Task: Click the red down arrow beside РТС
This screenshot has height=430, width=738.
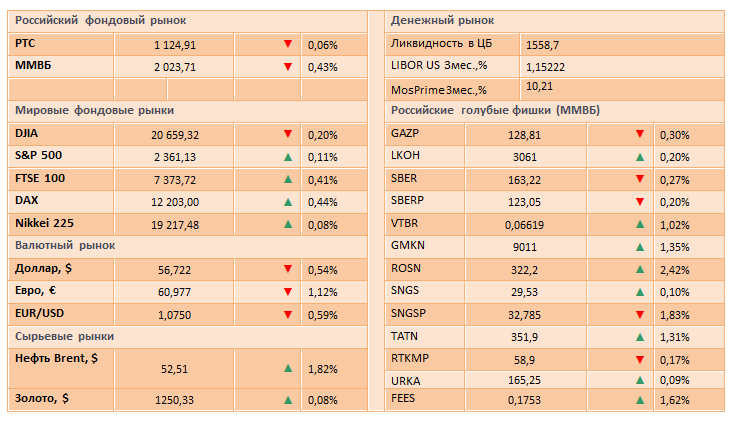Action: [287, 45]
